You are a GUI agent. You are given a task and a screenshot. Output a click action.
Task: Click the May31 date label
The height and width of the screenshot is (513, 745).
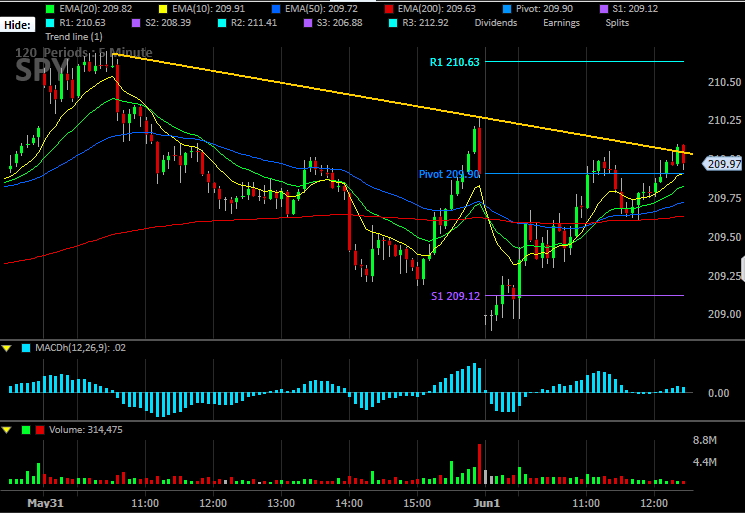[x=46, y=504]
